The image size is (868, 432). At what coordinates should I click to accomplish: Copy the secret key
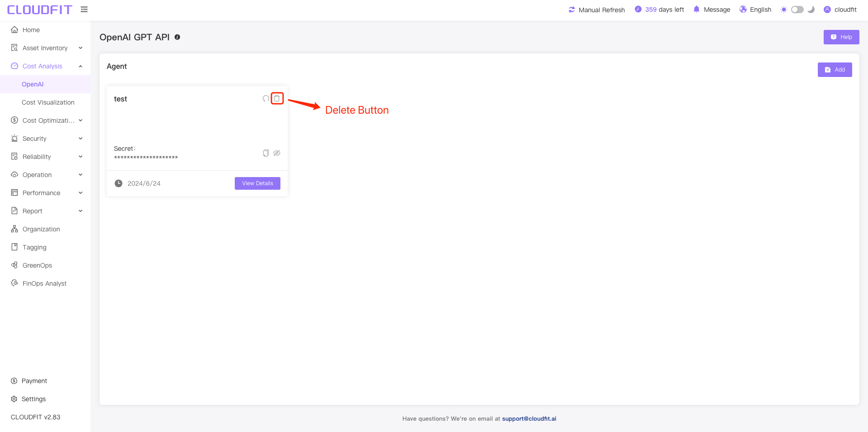[x=266, y=153]
